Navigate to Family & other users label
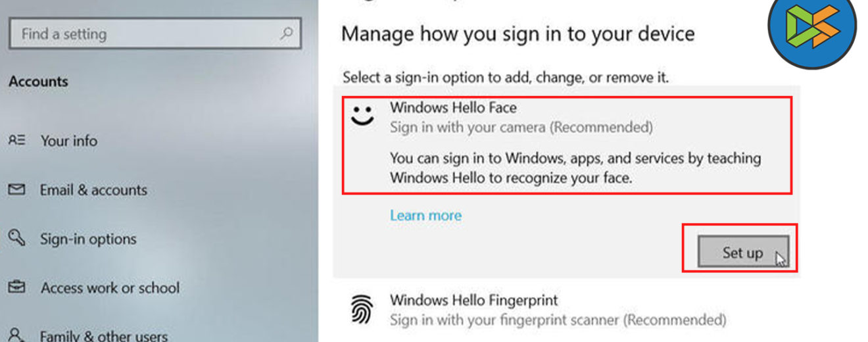Screen dimensions: 868x342 pos(103,335)
